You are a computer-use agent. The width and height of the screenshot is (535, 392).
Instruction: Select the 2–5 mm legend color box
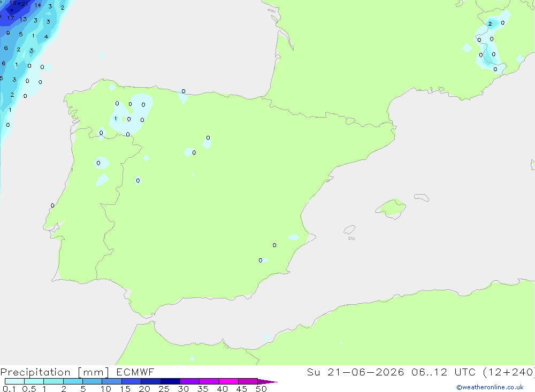tap(73, 381)
